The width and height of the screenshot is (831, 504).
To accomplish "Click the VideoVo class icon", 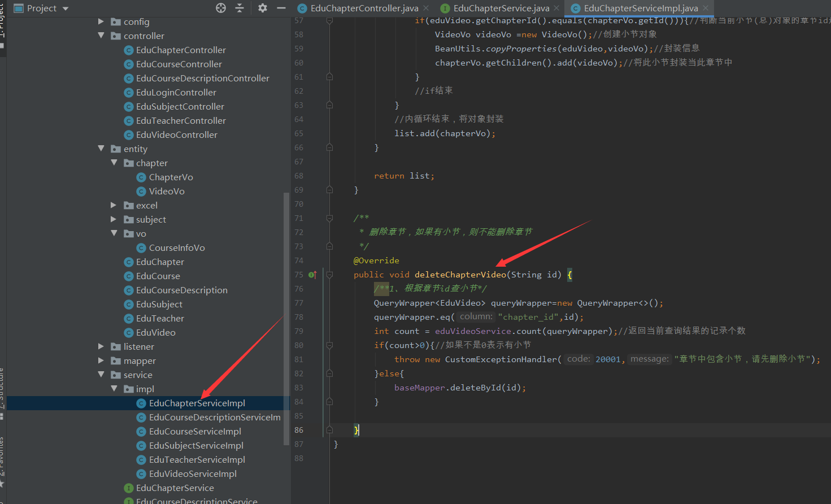I will coord(141,192).
